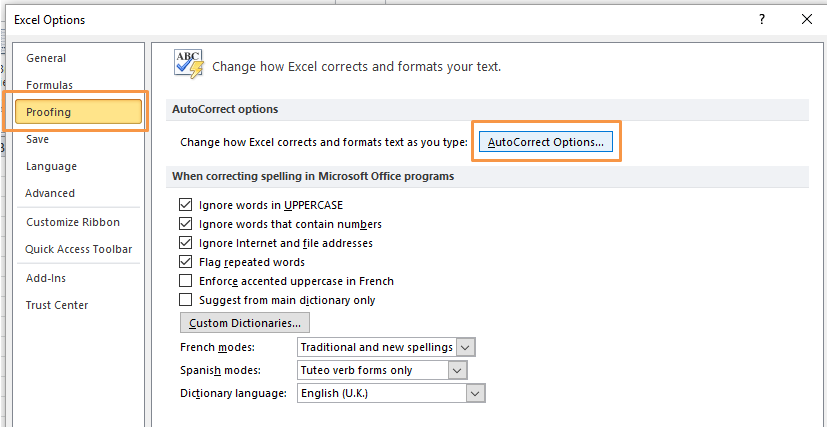Image resolution: width=827 pixels, height=427 pixels.
Task: Open the Add-Ins category
Action: click(46, 278)
